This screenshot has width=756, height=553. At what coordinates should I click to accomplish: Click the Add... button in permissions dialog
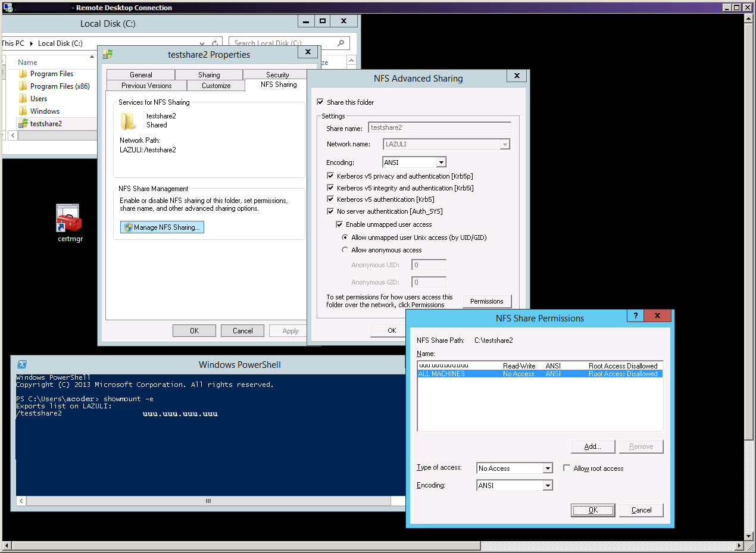click(x=592, y=446)
